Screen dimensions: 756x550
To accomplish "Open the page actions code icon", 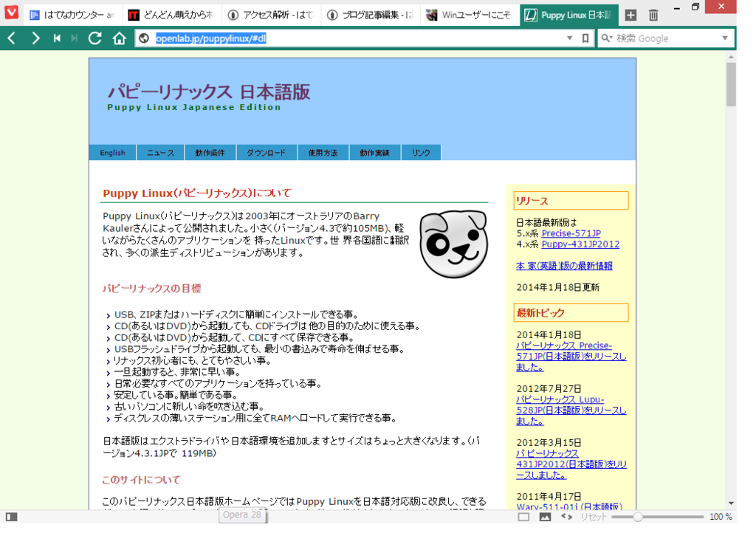I will (566, 517).
